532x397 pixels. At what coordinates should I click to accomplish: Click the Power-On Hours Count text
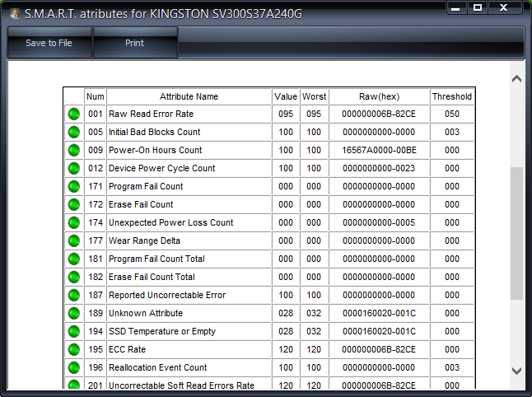point(156,150)
